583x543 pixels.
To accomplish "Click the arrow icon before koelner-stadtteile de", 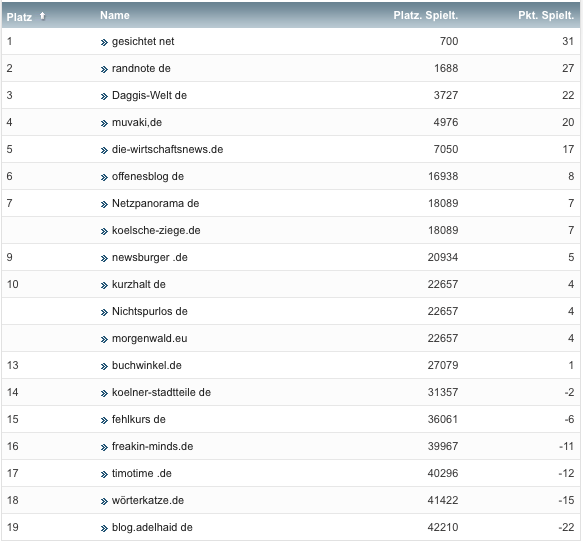I will 104,393.
